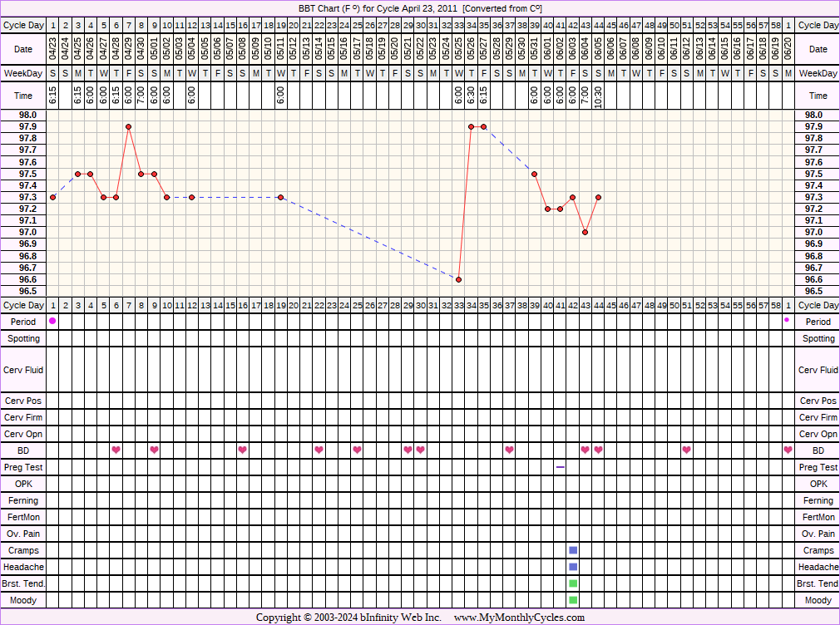
Task: Click the BD heart on cycle day 51
Action: [687, 450]
